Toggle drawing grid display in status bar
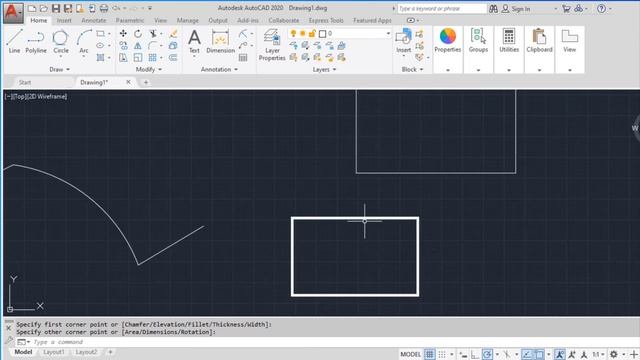The width and height of the screenshot is (640, 360). click(x=429, y=354)
